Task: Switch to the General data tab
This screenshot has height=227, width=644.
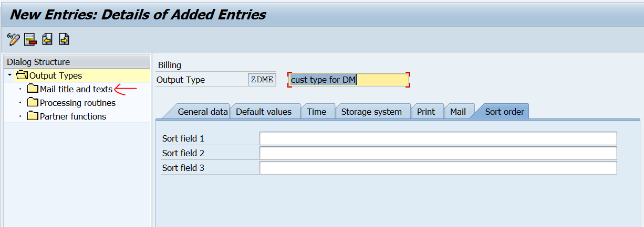Action: (x=202, y=112)
